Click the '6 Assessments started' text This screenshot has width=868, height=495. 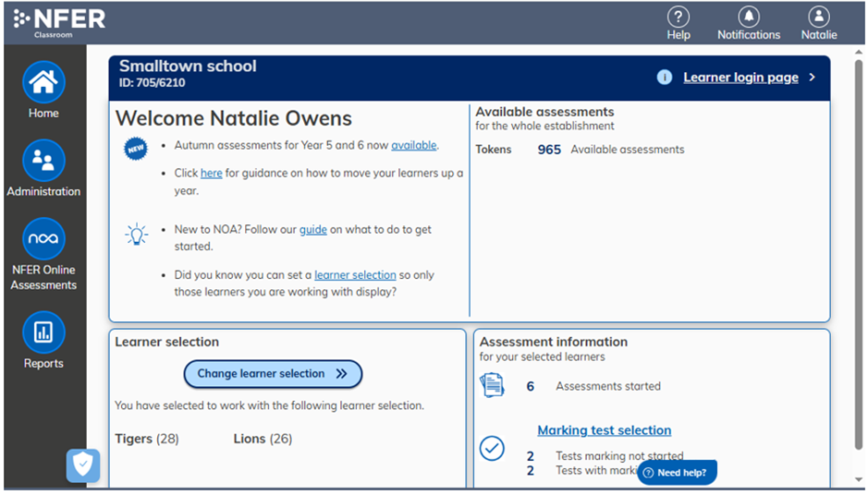click(x=593, y=386)
